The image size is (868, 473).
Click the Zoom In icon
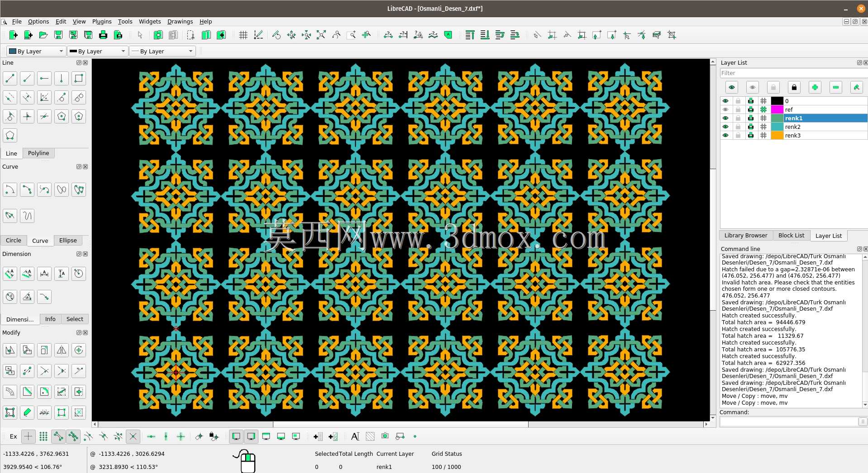click(x=291, y=35)
